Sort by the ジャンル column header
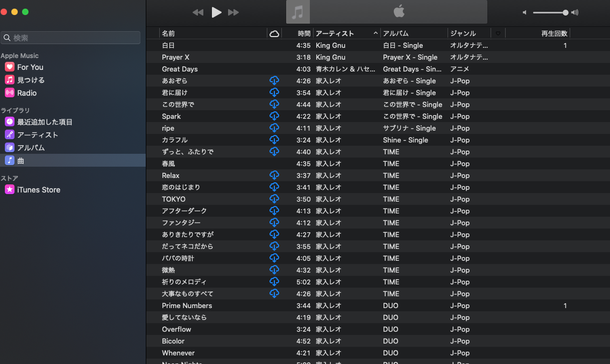Viewport: 610px width, 364px height. pos(469,33)
